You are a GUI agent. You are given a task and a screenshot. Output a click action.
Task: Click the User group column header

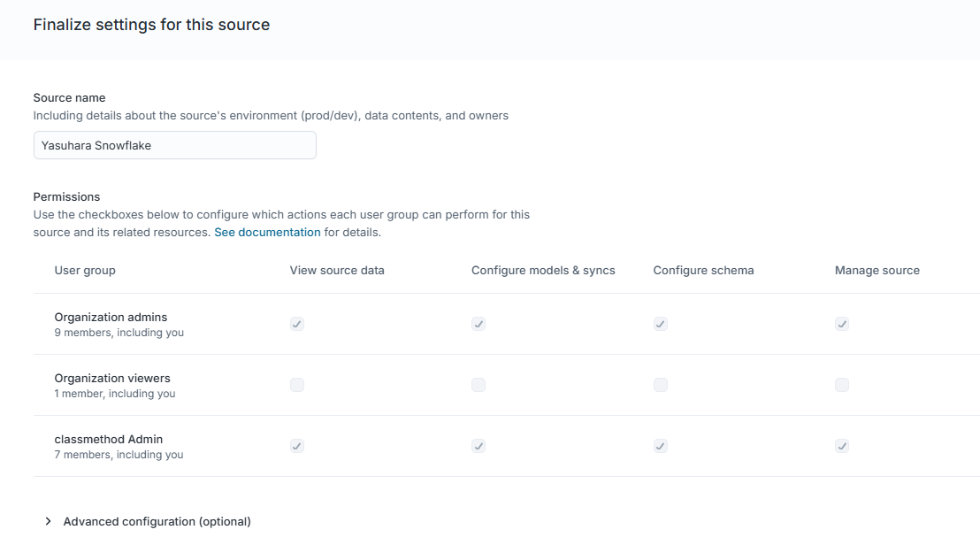tap(85, 270)
